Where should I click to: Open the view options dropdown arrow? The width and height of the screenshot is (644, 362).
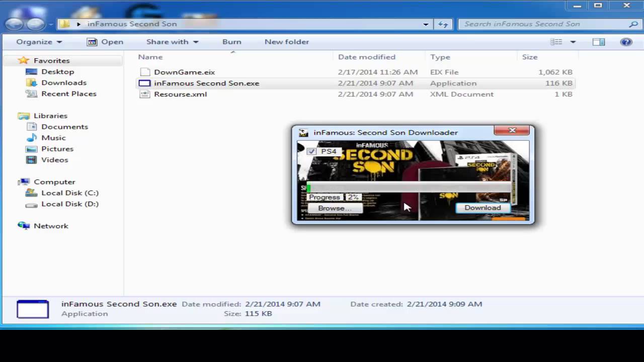[573, 42]
